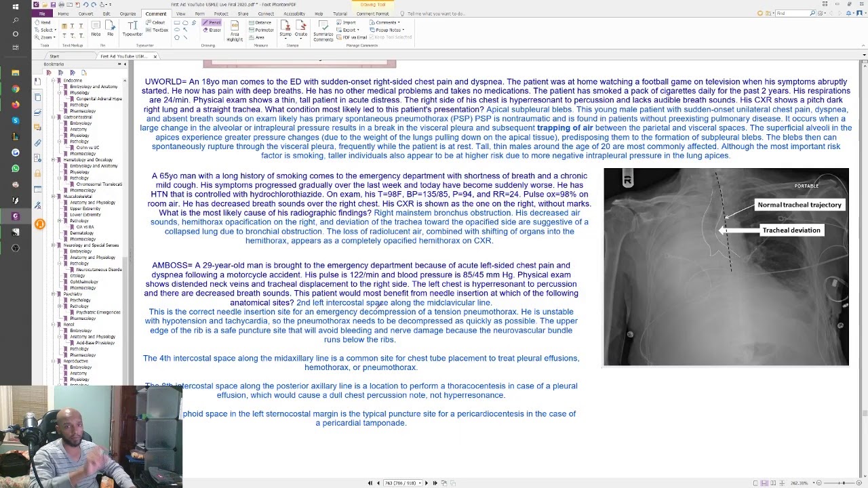Open the Export comments dropdown

348,30
